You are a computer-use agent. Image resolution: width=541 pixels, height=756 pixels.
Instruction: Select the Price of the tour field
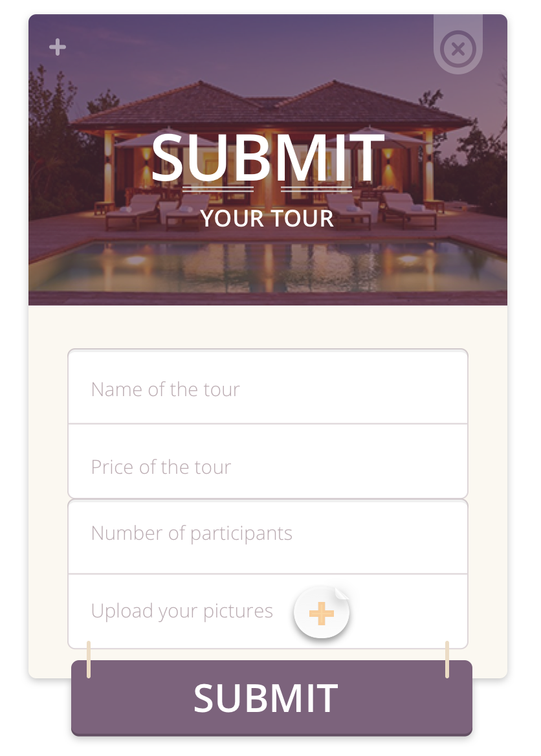268,461
